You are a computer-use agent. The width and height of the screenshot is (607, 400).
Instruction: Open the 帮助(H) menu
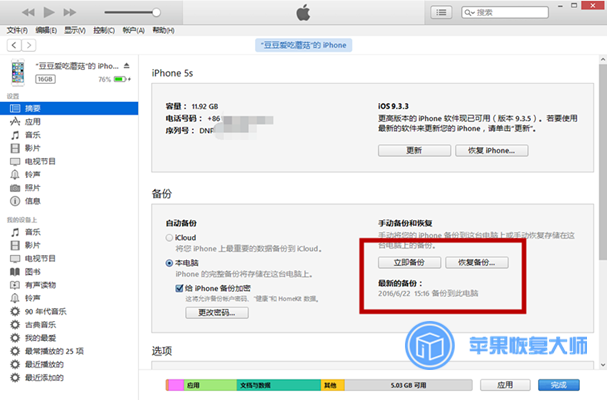pyautogui.click(x=163, y=30)
